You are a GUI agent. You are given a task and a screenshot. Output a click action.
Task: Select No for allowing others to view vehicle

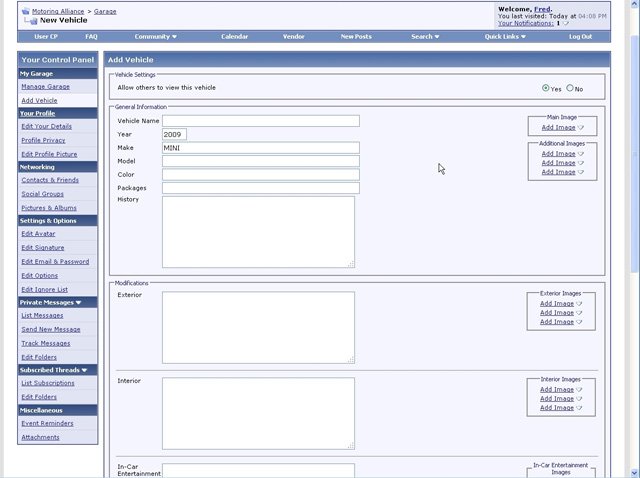(x=570, y=88)
